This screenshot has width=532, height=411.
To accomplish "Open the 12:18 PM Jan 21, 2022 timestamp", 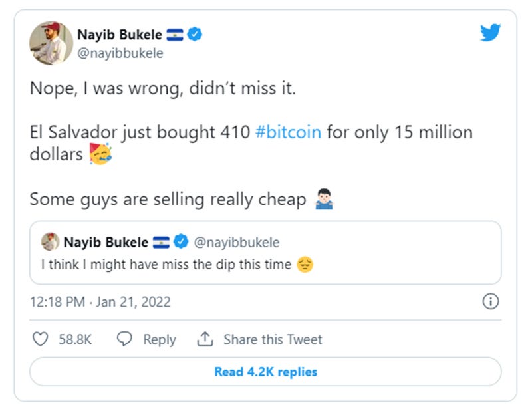I will coord(100,301).
